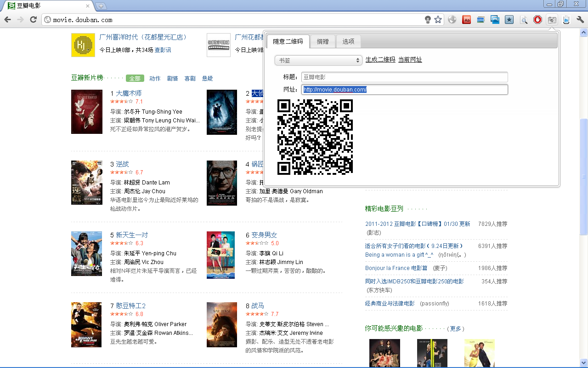Open the red stop-hand AdBlock icon
This screenshot has width=588, height=368.
click(x=537, y=19)
